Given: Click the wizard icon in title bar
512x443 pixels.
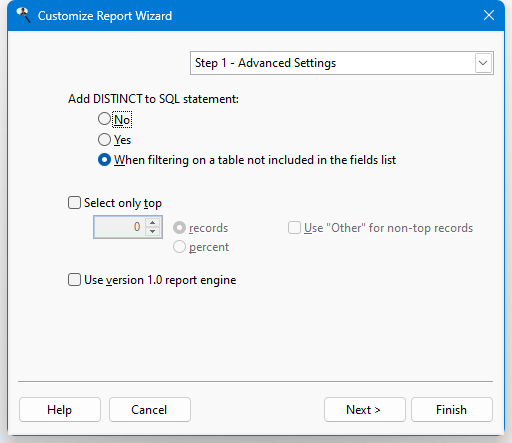Looking at the screenshot, I should pyautogui.click(x=23, y=15).
